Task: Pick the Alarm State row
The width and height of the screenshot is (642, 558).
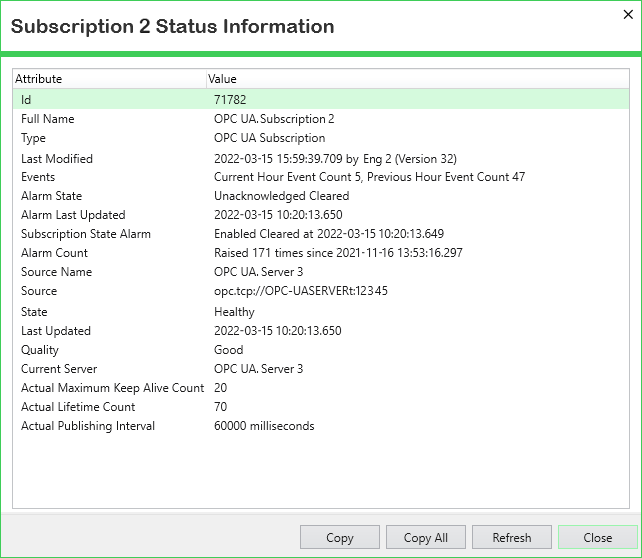Action: [52, 196]
